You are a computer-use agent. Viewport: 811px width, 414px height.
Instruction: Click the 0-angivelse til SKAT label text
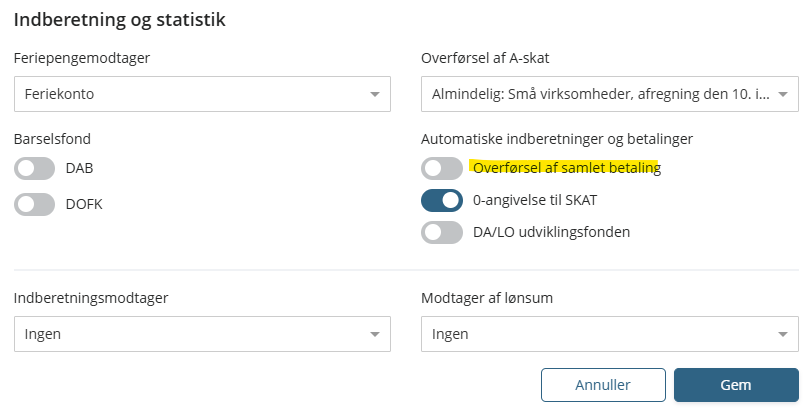pyautogui.click(x=535, y=200)
